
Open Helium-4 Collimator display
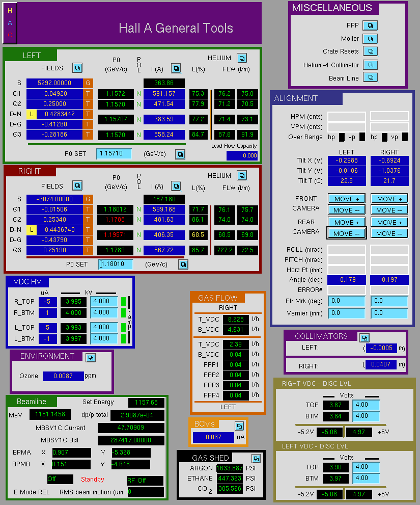[371, 65]
